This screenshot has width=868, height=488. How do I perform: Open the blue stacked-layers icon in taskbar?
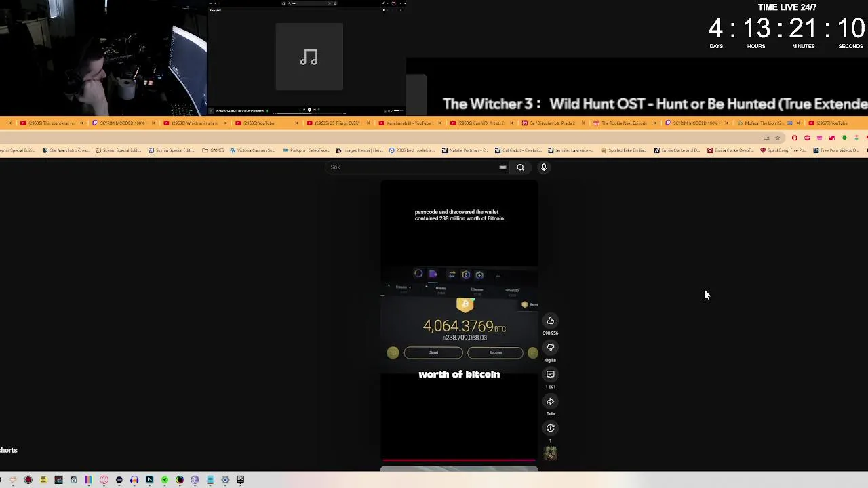[210, 480]
